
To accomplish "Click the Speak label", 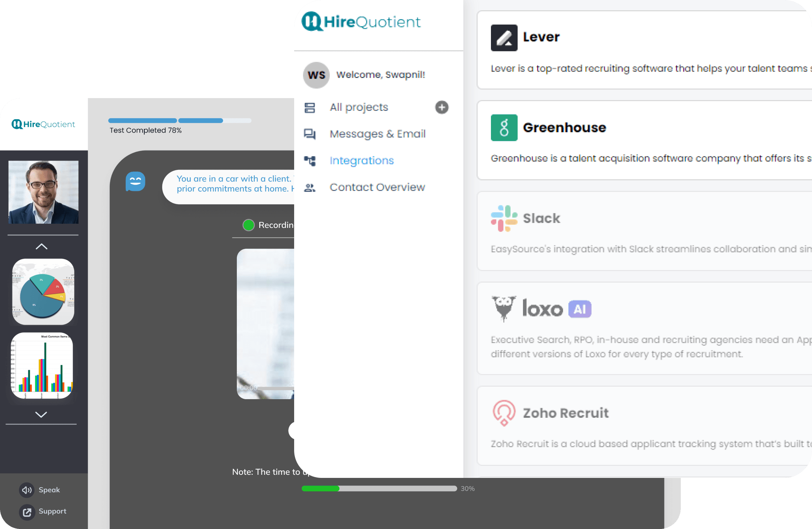I will click(49, 490).
